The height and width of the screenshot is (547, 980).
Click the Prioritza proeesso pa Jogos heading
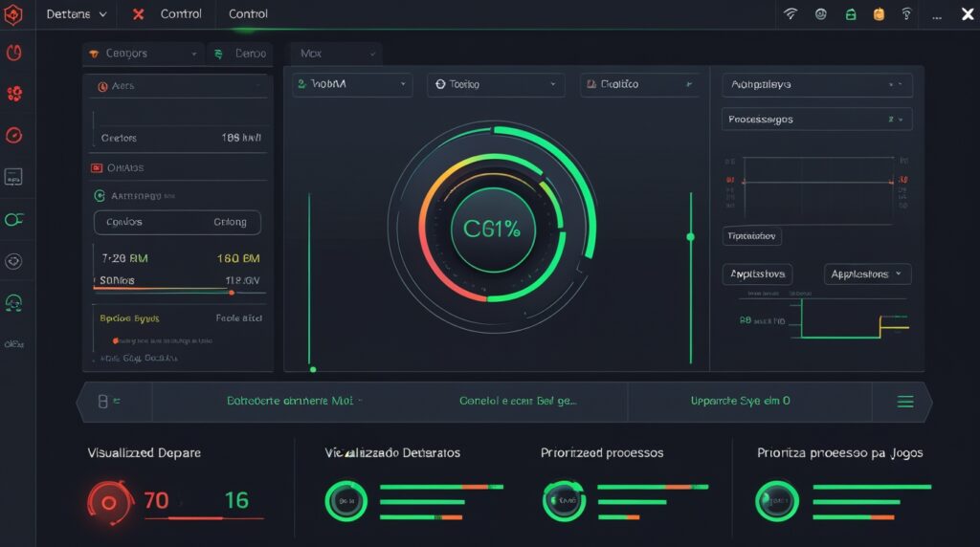coord(840,452)
